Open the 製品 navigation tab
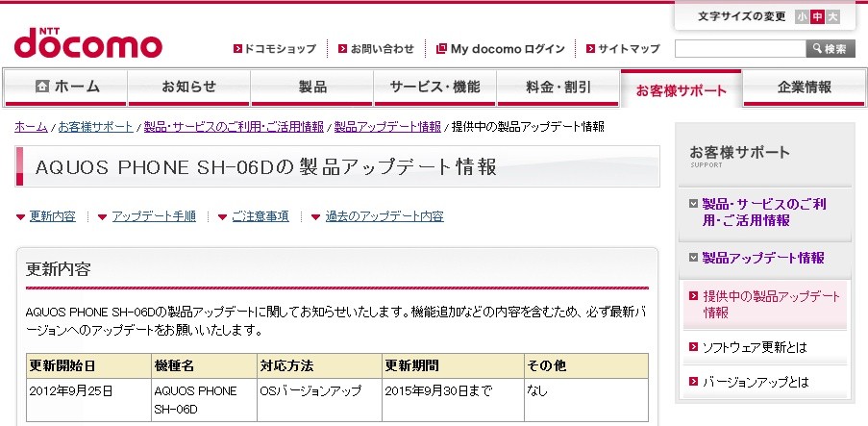This screenshot has width=868, height=426. click(312, 87)
